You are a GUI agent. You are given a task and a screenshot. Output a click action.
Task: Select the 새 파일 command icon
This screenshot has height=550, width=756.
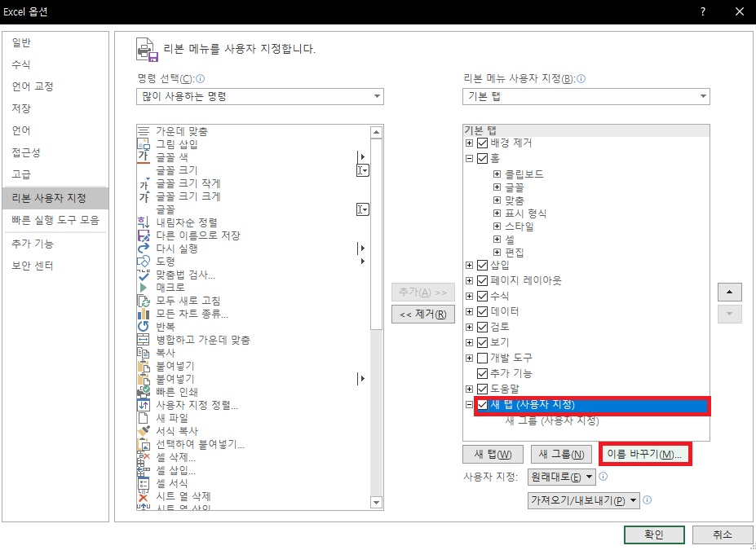(144, 418)
